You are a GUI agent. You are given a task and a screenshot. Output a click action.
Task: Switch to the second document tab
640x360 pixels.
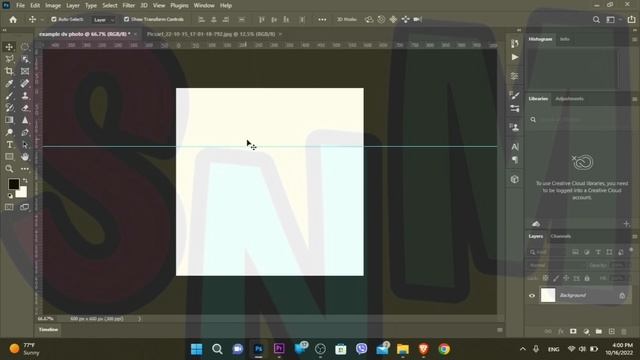(211, 34)
